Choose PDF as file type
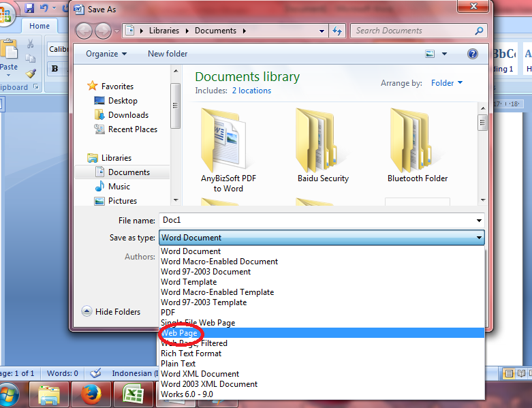Screen dimensions: 532x408 (322, 313)
